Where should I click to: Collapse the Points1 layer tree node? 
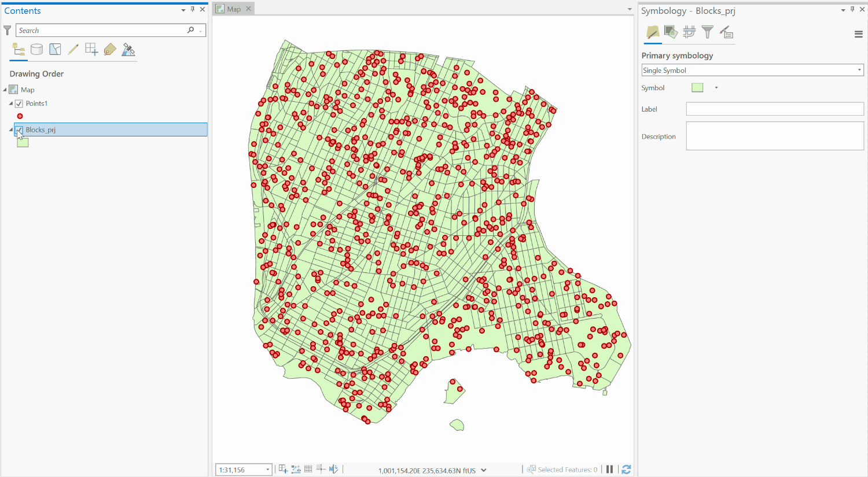coord(11,103)
